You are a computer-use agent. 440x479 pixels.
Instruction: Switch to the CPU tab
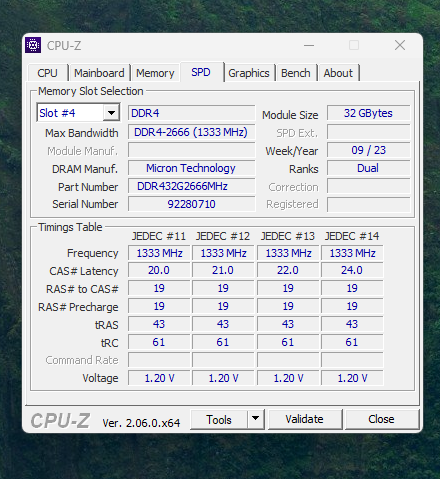tap(48, 73)
